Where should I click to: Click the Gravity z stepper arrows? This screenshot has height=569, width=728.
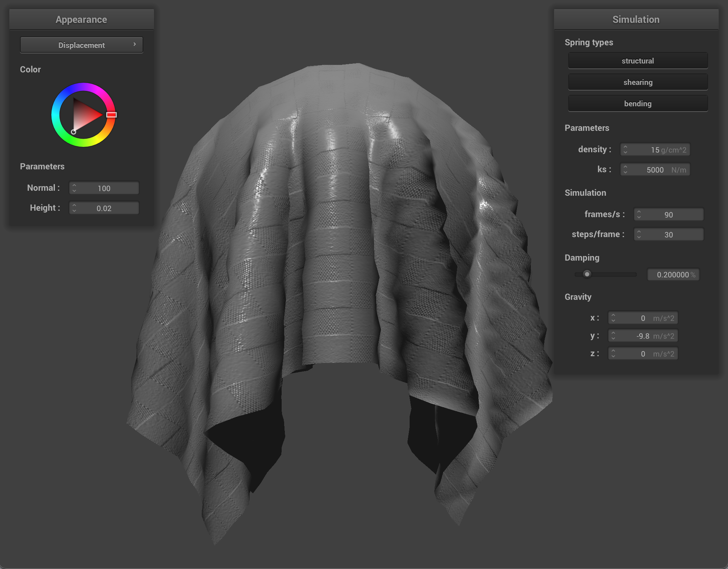coord(613,353)
